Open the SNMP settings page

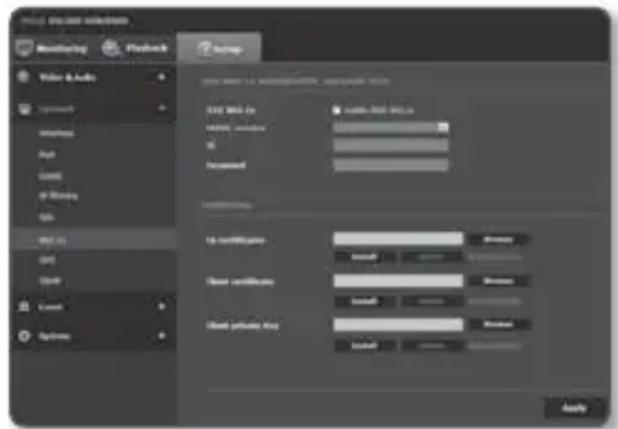point(50,281)
